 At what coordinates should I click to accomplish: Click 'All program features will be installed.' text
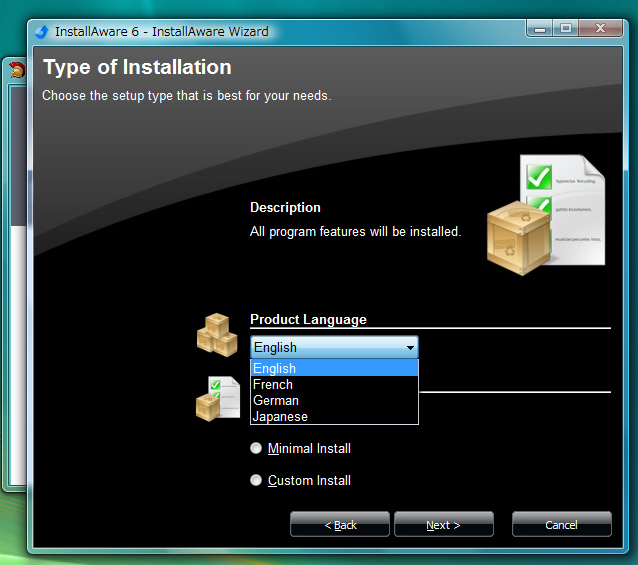(x=355, y=231)
